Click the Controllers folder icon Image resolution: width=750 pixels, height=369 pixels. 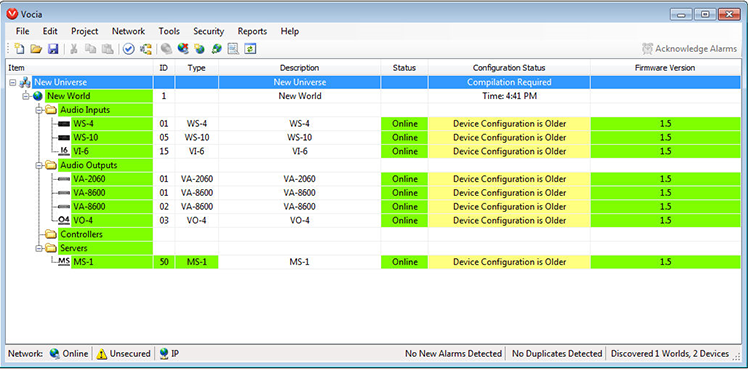tap(51, 235)
